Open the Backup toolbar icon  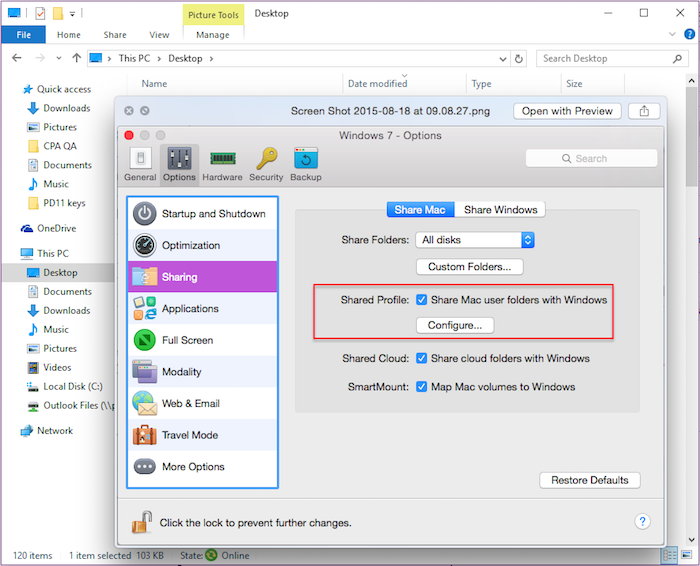click(306, 163)
